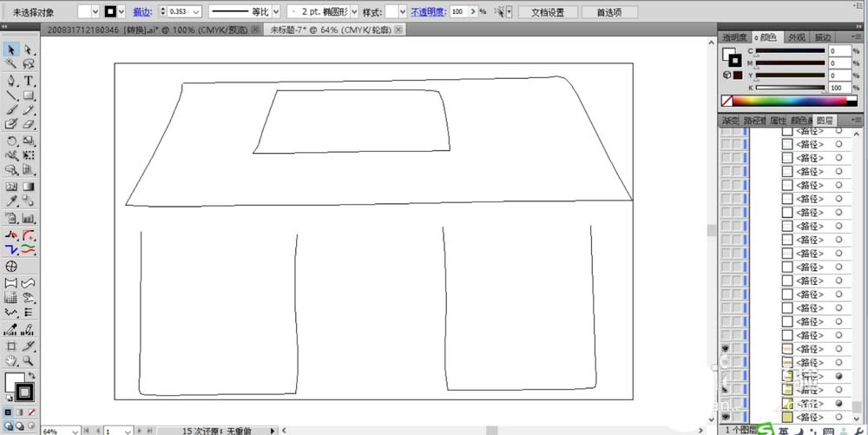Set paint mode to Gradient
This screenshot has height=435, width=868.
point(19,412)
